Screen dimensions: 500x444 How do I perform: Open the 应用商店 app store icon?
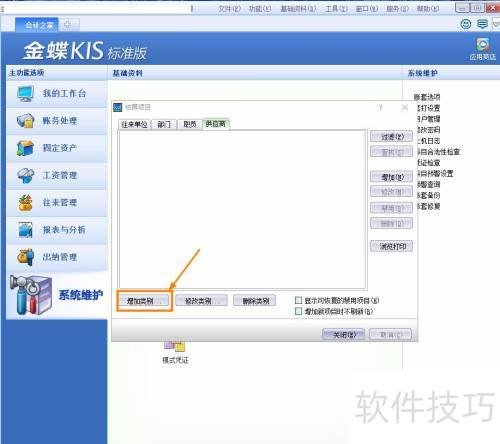click(x=483, y=49)
